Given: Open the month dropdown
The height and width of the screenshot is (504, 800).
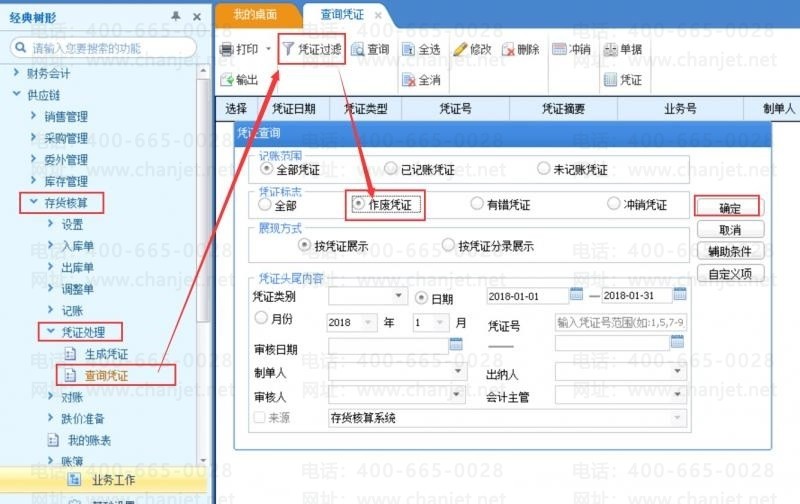Looking at the screenshot, I should pos(439,322).
